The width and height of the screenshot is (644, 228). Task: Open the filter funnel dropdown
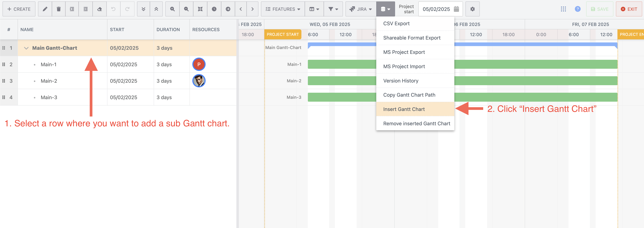coord(333,9)
